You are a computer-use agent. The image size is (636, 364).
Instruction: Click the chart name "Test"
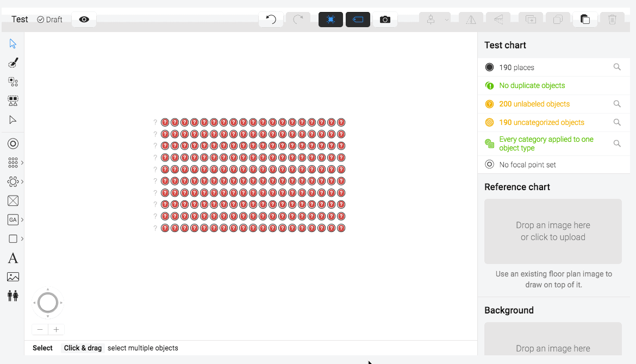pos(20,20)
